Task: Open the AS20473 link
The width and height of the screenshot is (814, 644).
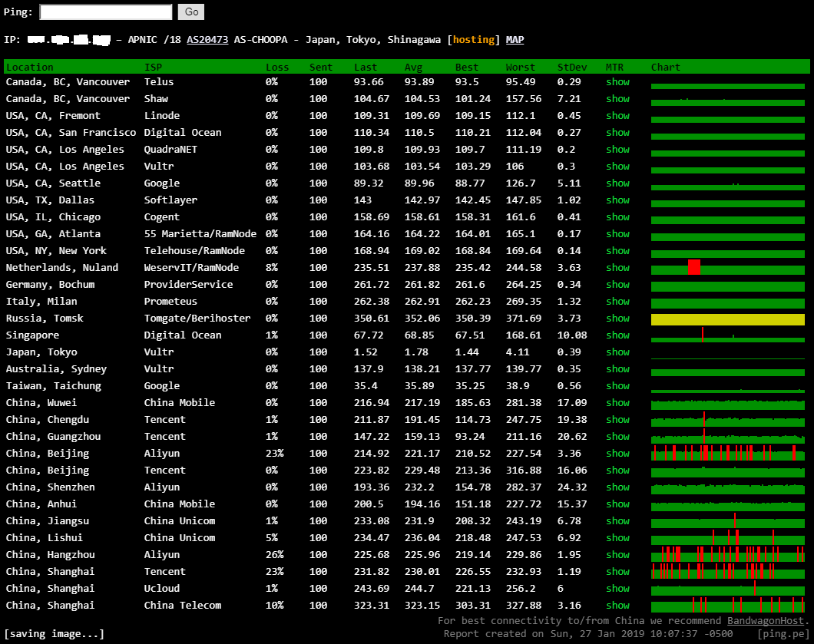Action: (x=207, y=40)
